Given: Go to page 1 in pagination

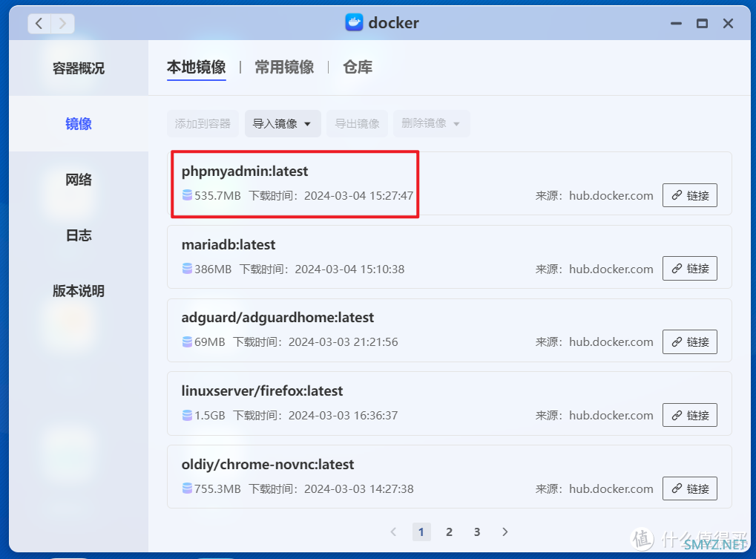Looking at the screenshot, I should 421,532.
